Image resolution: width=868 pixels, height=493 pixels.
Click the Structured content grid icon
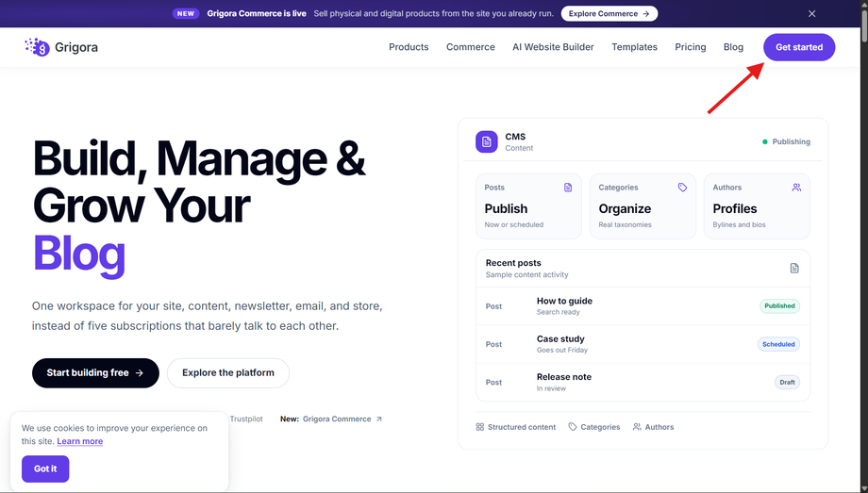[480, 427]
